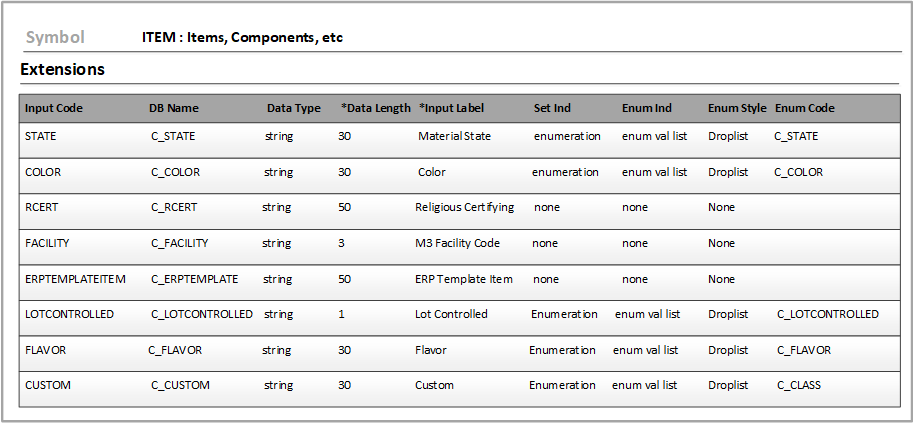Click the Enum Style column header
Image resolution: width=914 pixels, height=423 pixels.
click(737, 108)
